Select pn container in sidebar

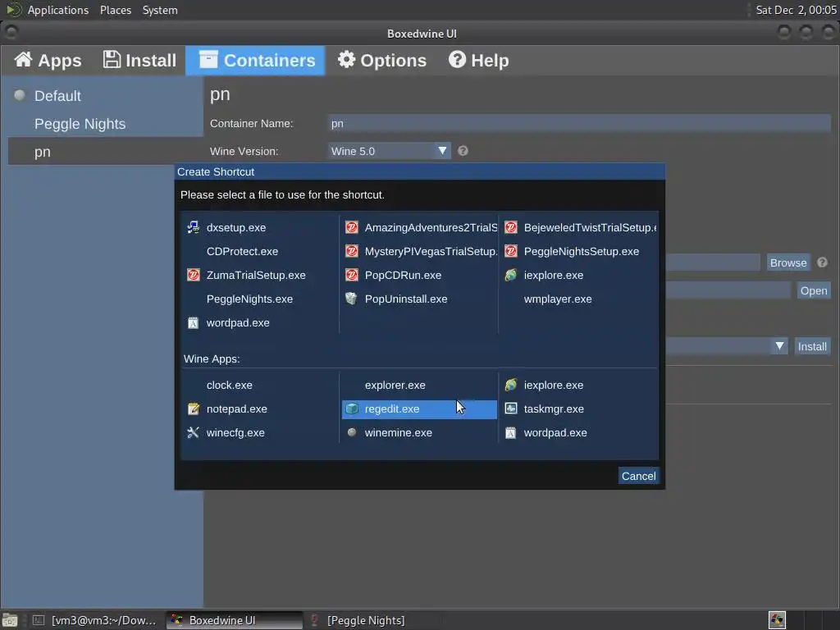pyautogui.click(x=106, y=152)
